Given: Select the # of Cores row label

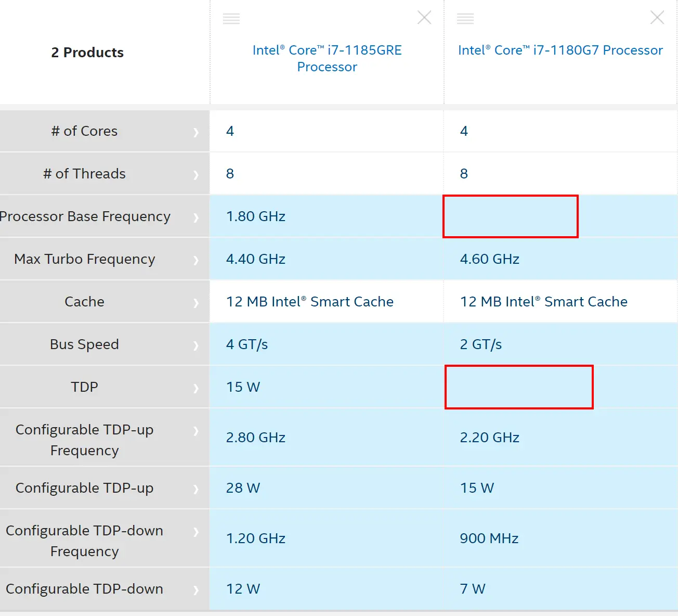Looking at the screenshot, I should click(84, 131).
